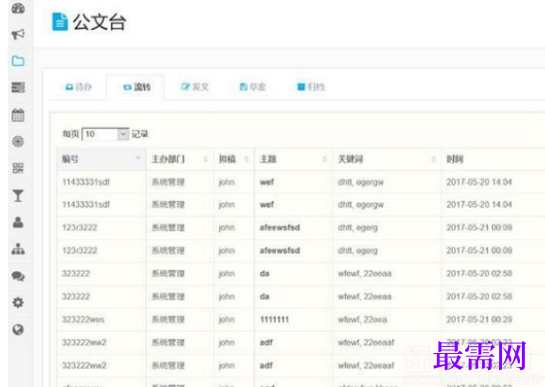Switch to the 待办 tab
Image resolution: width=545 pixels, height=387 pixels.
point(79,87)
